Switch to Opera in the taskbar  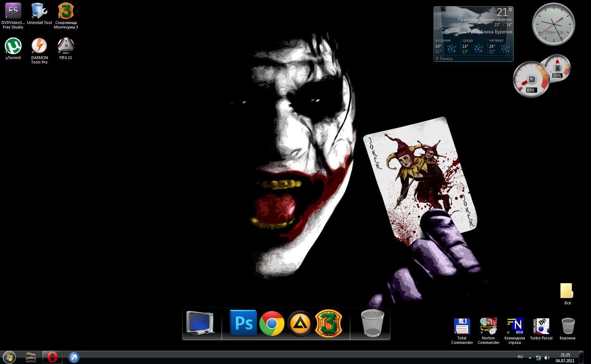coord(52,357)
